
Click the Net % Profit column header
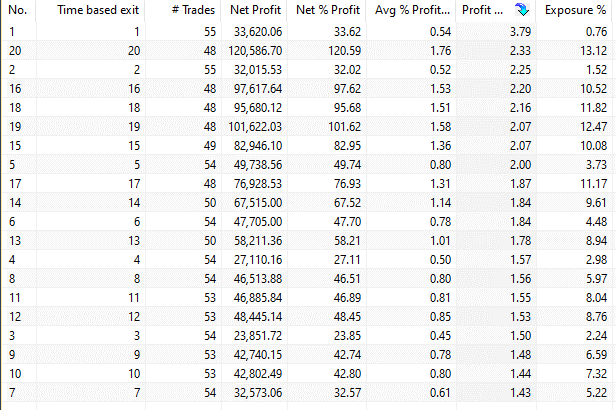tap(327, 10)
